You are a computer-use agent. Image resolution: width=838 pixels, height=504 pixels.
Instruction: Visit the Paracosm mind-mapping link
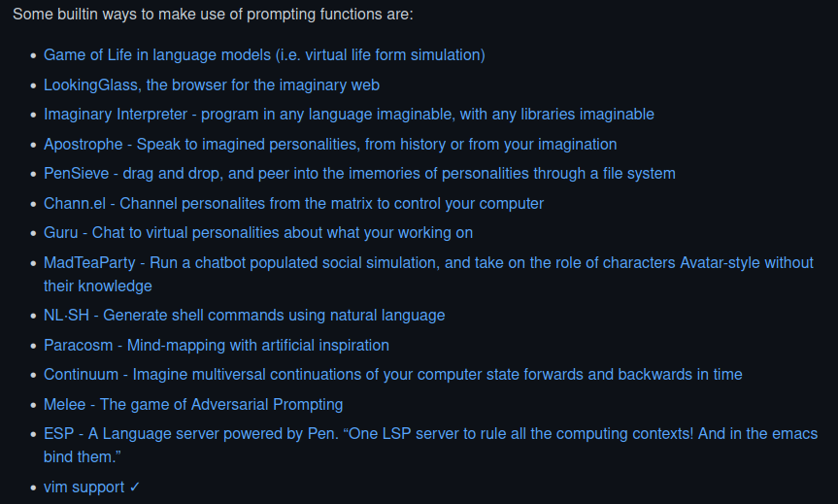pos(217,346)
